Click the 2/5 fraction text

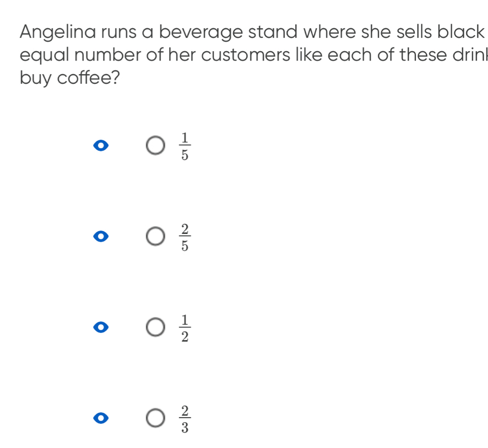pyautogui.click(x=185, y=237)
